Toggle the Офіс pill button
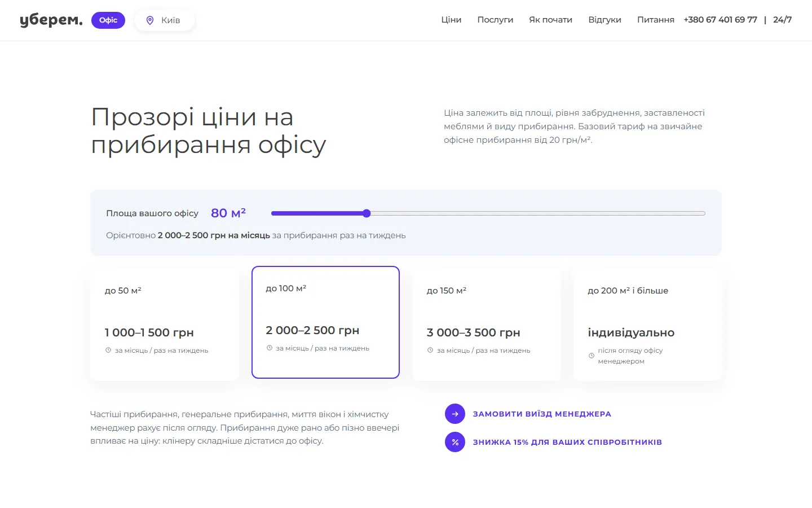The image size is (812, 508). tap(108, 20)
